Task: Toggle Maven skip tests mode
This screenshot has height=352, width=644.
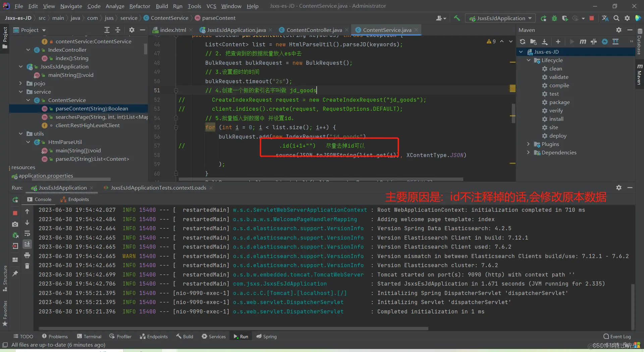Action: point(605,42)
